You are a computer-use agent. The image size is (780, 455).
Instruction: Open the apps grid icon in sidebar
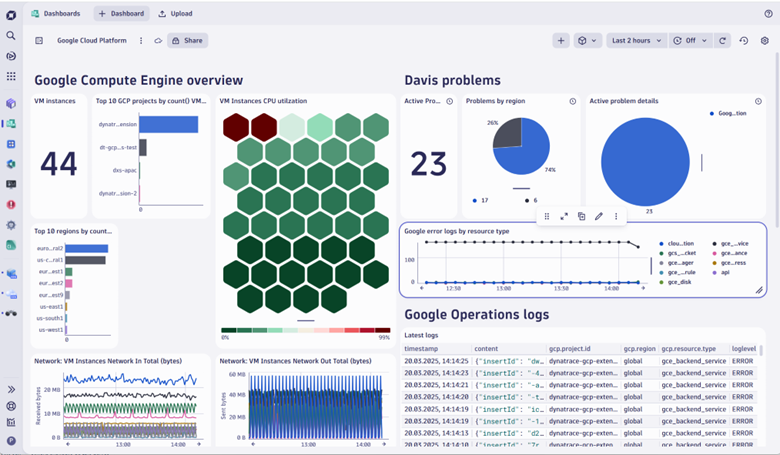click(x=11, y=76)
